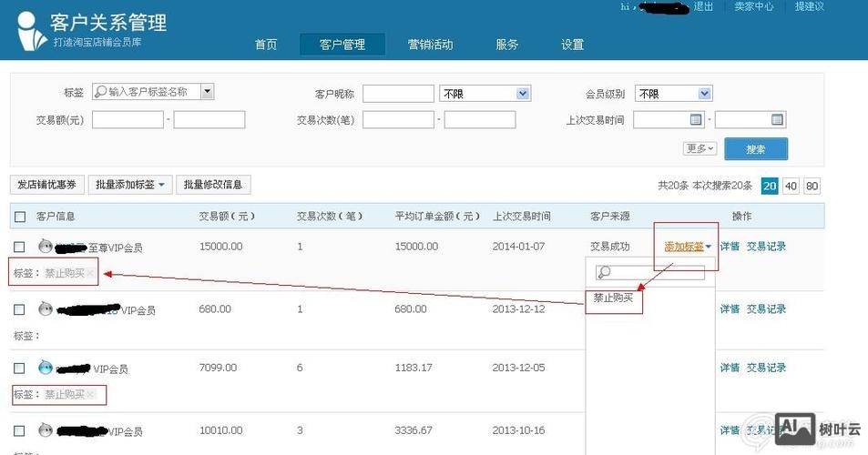Open the 设置 tab
The width and height of the screenshot is (868, 455).
[x=572, y=45]
